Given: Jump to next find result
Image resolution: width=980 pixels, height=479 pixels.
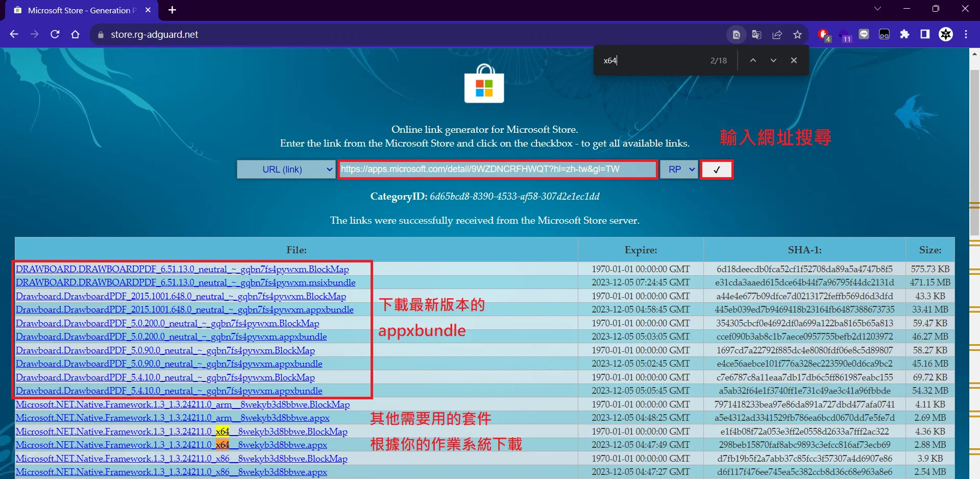Looking at the screenshot, I should point(773,60).
